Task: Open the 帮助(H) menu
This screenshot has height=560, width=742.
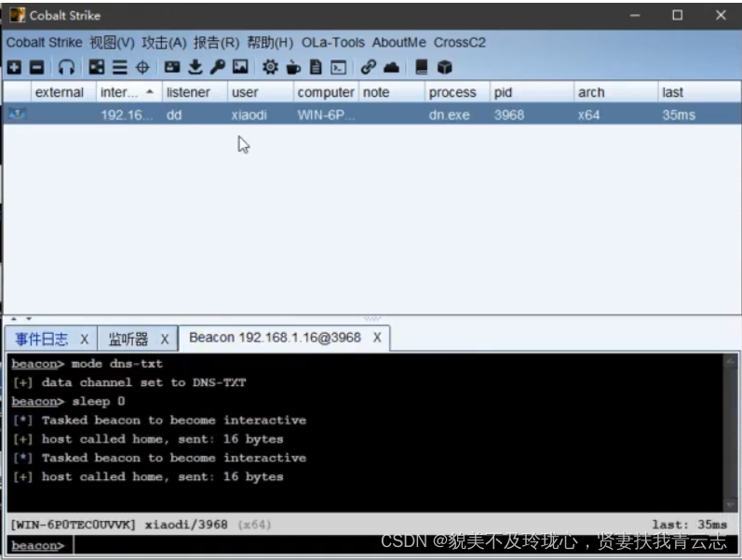Action: pyautogui.click(x=270, y=43)
